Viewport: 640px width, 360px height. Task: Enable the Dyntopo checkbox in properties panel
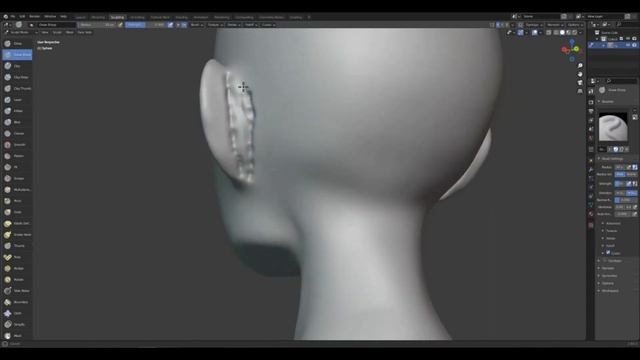click(605, 260)
